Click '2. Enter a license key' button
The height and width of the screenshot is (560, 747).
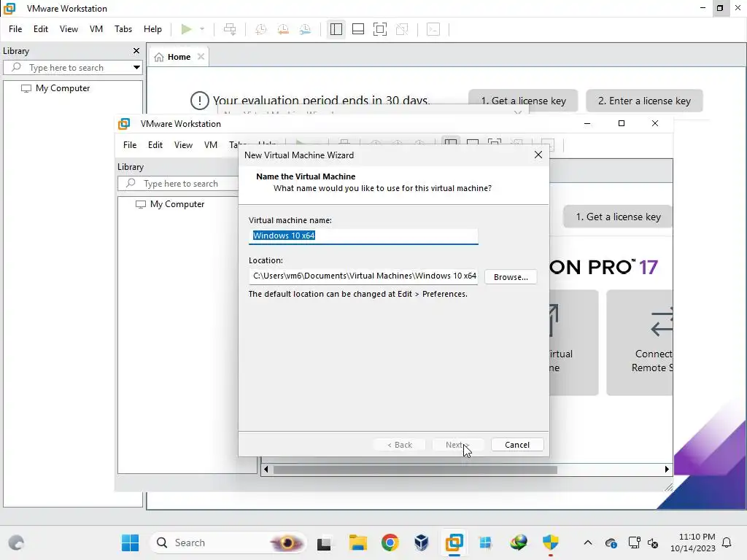tap(644, 101)
